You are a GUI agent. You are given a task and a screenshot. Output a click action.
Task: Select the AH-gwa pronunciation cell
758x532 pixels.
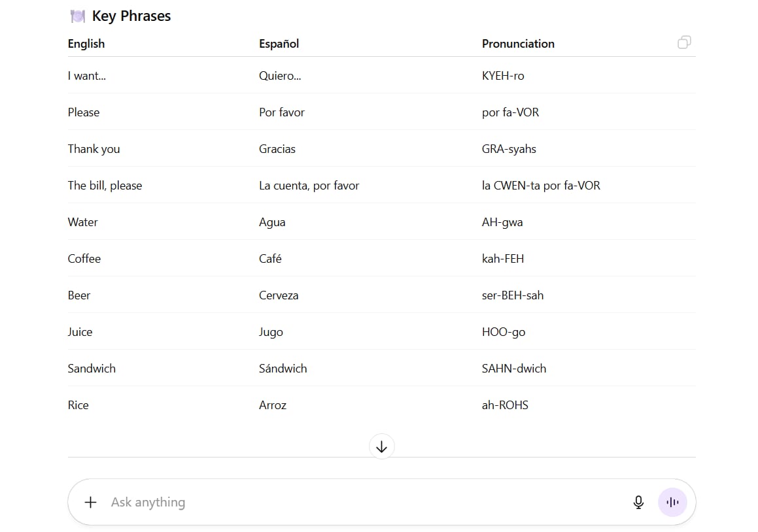pos(502,222)
